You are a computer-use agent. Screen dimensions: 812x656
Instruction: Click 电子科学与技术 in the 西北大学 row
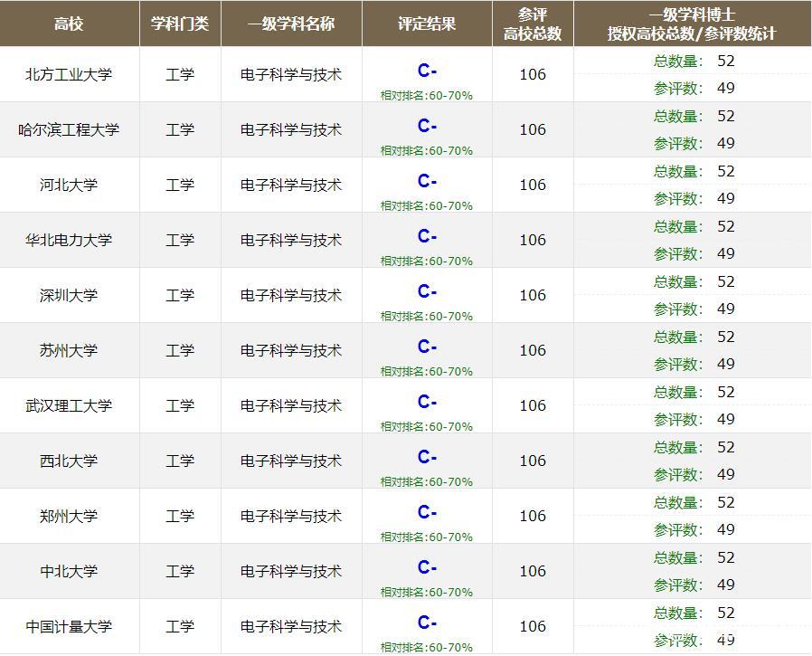tap(291, 461)
